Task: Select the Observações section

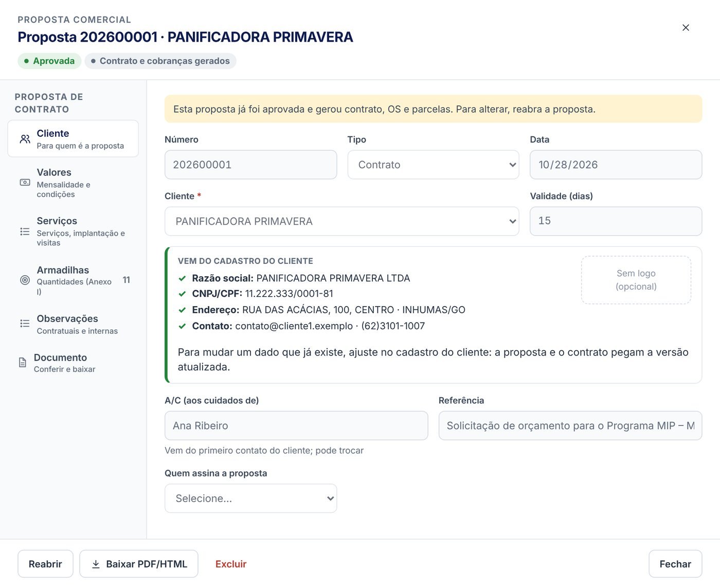Action: [73, 324]
